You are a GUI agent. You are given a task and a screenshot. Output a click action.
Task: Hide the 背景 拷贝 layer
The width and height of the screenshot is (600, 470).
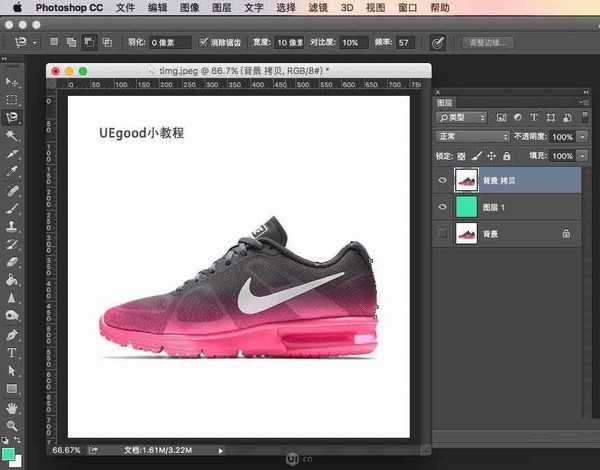[443, 180]
